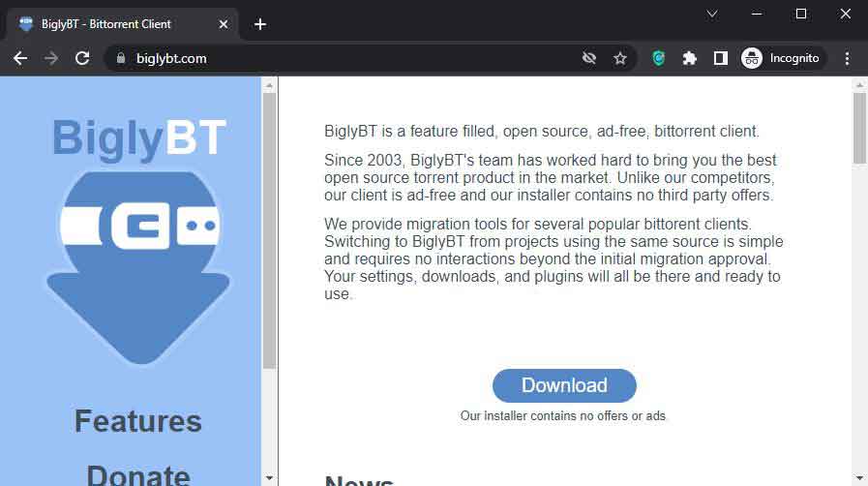The width and height of the screenshot is (868, 486).
Task: Open the Incognito profile indicator
Action: [x=781, y=58]
